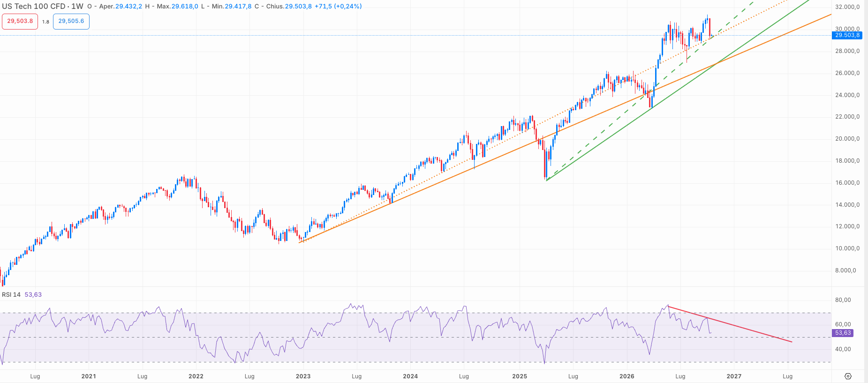Click the low value 29.417,8

tap(238, 7)
